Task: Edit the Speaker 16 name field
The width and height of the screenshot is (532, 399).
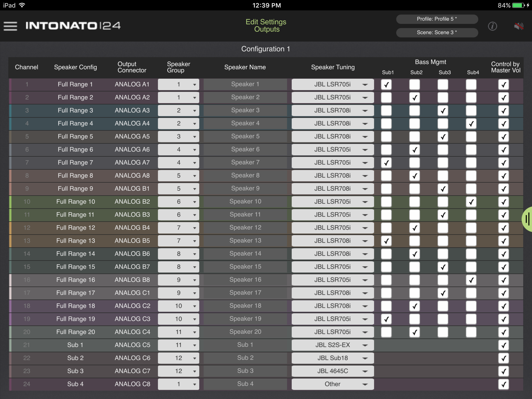Action: tap(245, 280)
